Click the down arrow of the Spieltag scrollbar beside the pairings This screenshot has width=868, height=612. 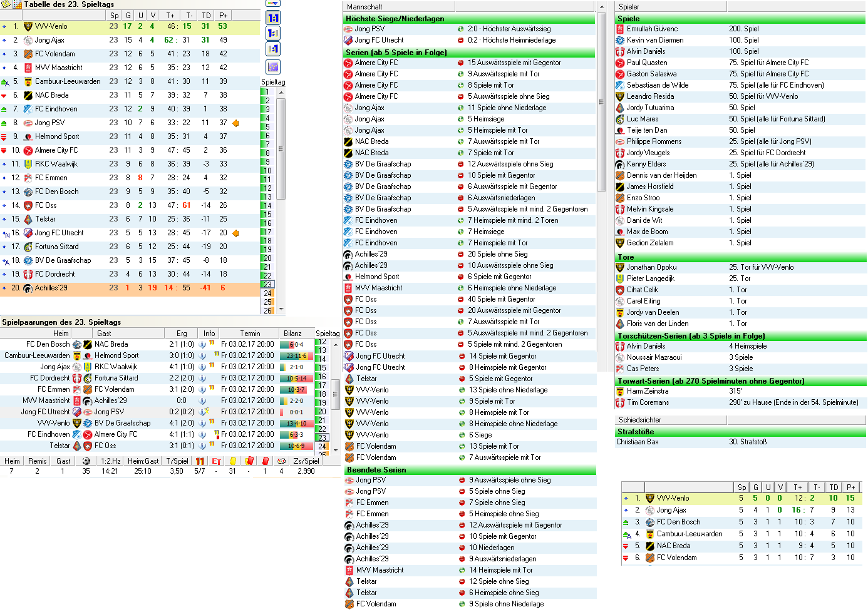335,451
